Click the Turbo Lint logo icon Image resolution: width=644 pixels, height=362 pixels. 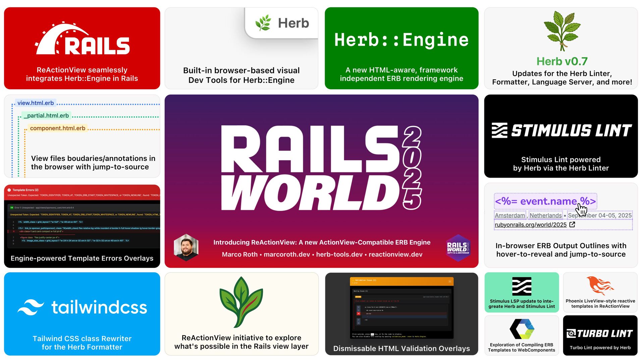click(571, 334)
